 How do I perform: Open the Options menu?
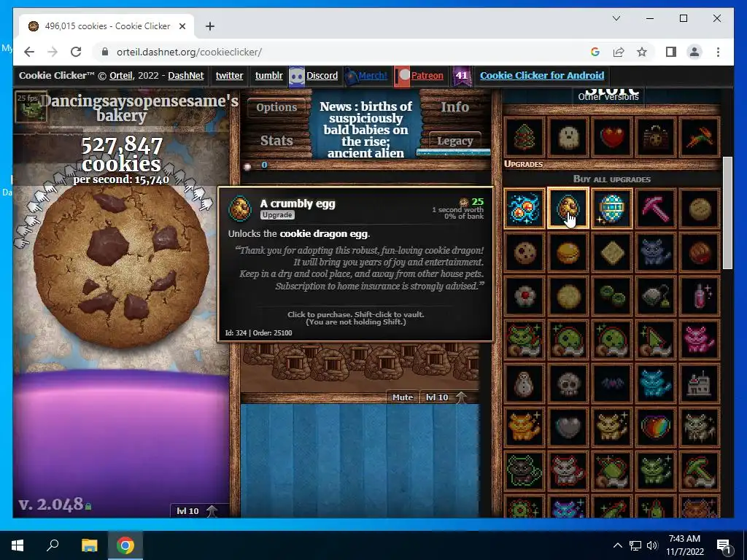(x=276, y=107)
